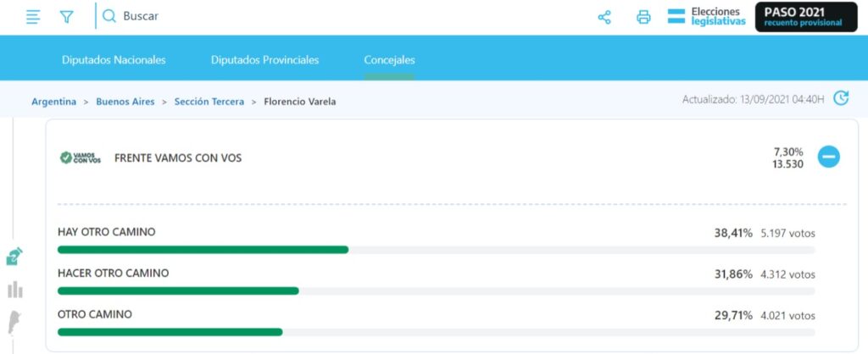This screenshot has width=868, height=354.
Task: Select the ballot vote view icon
Action: coord(14,257)
